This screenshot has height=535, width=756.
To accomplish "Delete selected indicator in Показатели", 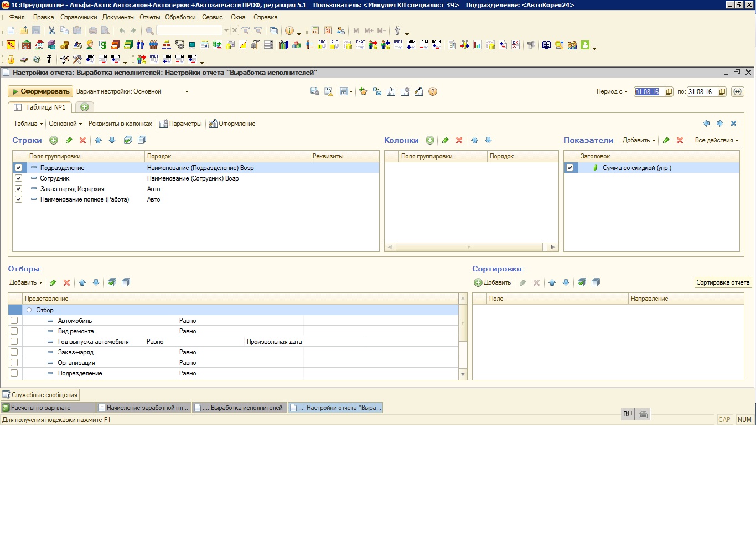I will coord(680,141).
